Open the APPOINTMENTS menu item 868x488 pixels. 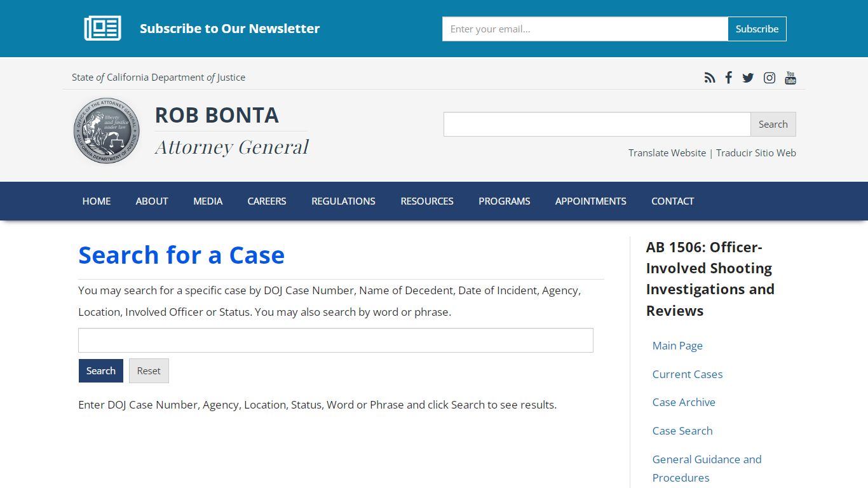(x=591, y=201)
